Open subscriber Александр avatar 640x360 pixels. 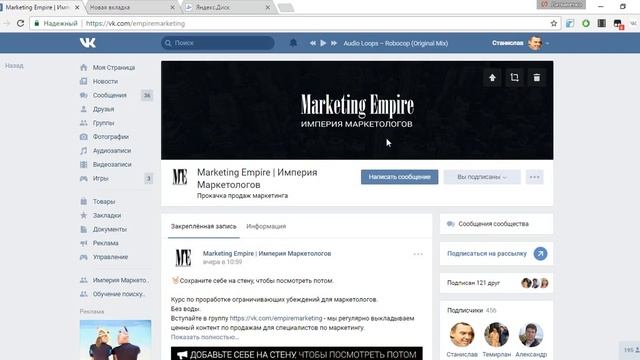(x=531, y=335)
